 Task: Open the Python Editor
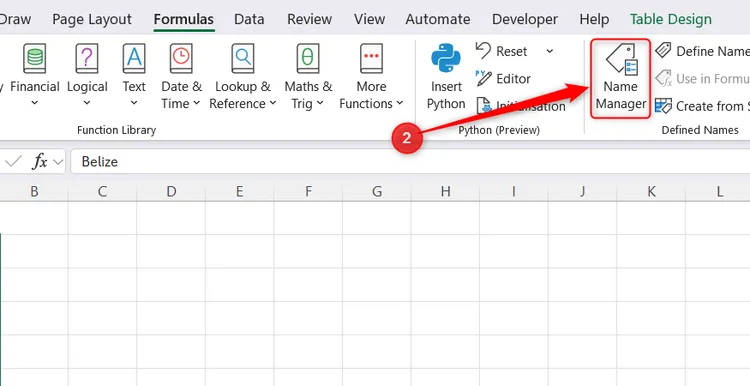point(503,78)
